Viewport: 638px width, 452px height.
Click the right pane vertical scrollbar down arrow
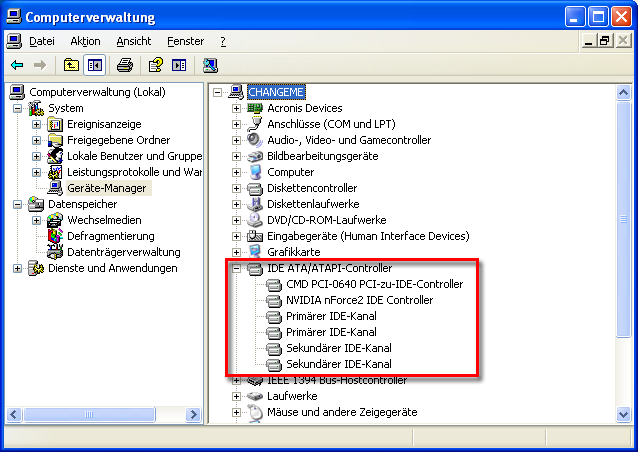click(624, 413)
